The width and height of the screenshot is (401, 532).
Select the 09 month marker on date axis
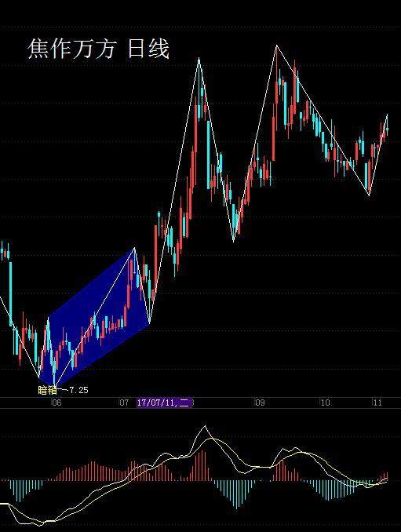pos(260,403)
